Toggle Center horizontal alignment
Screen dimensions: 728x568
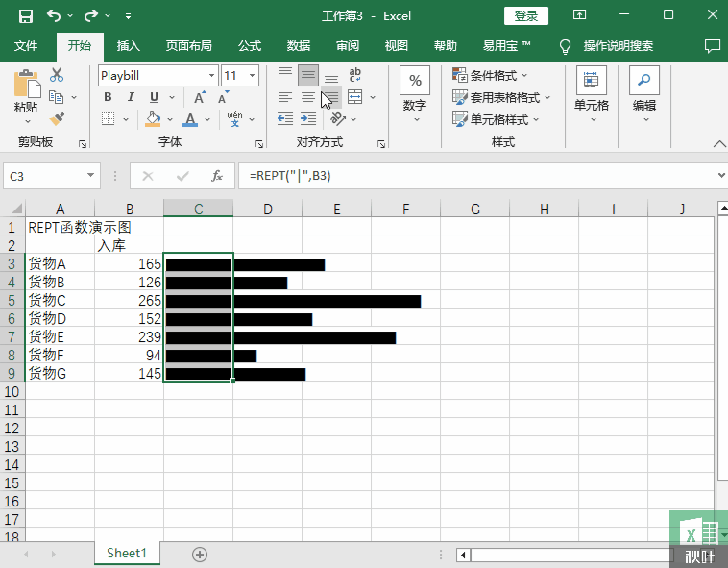(x=307, y=97)
